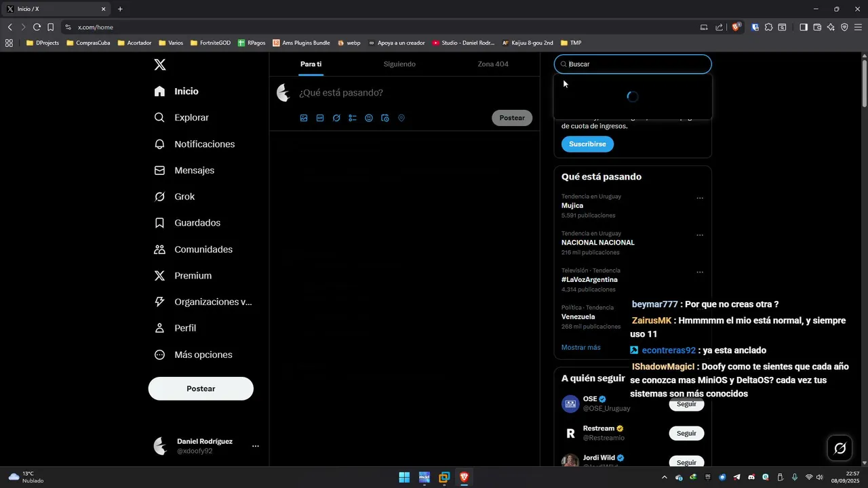Open Notificaciones in the sidebar
Image resolution: width=868 pixels, height=488 pixels.
click(x=194, y=144)
